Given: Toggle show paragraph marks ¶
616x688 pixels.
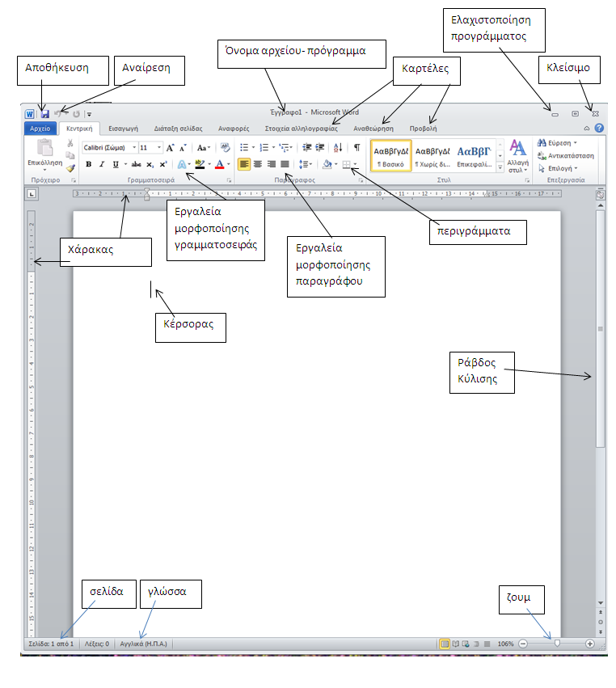Looking at the screenshot, I should [357, 148].
